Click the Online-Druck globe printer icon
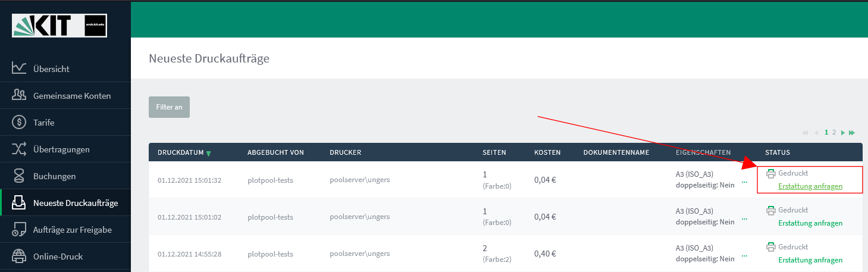 click(x=19, y=257)
